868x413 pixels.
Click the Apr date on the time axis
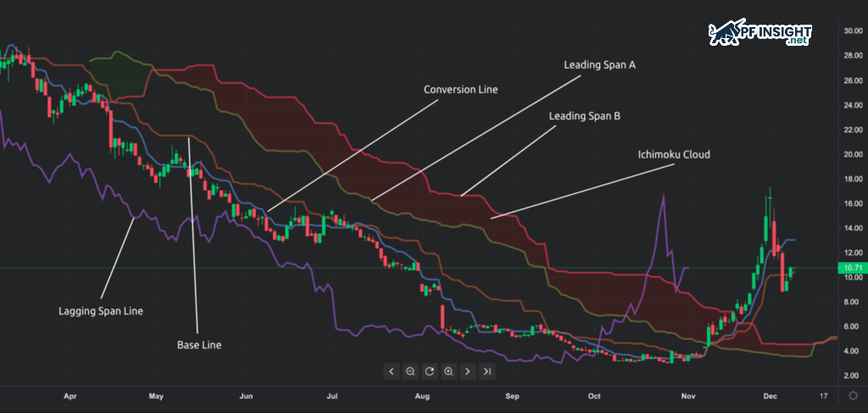click(x=71, y=396)
